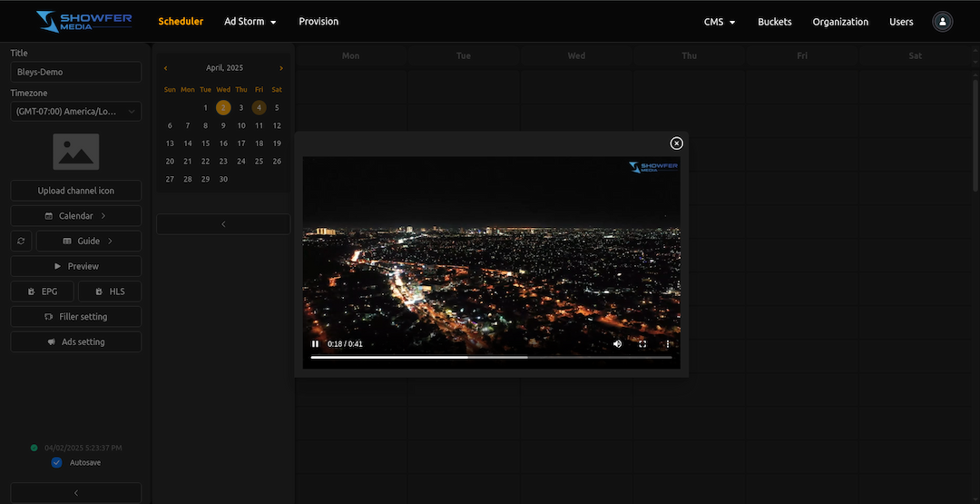
Task: Toggle the Autosave checkbox
Action: pos(57,463)
